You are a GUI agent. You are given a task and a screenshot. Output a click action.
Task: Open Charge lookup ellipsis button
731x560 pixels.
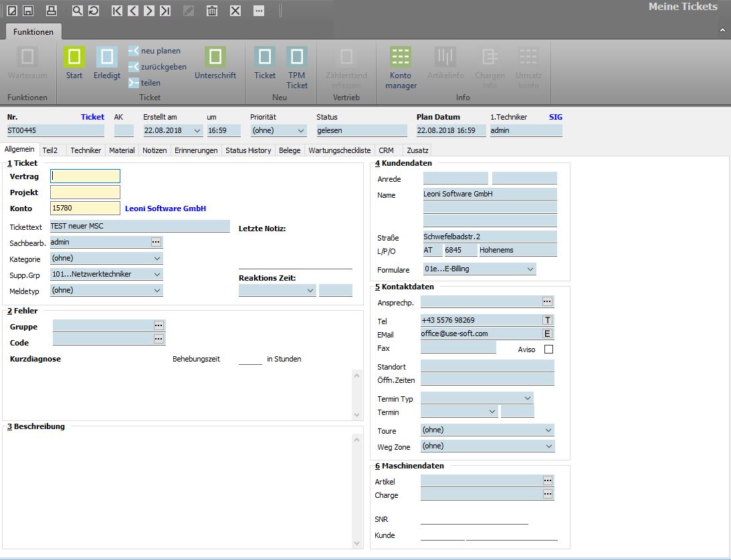[548, 494]
